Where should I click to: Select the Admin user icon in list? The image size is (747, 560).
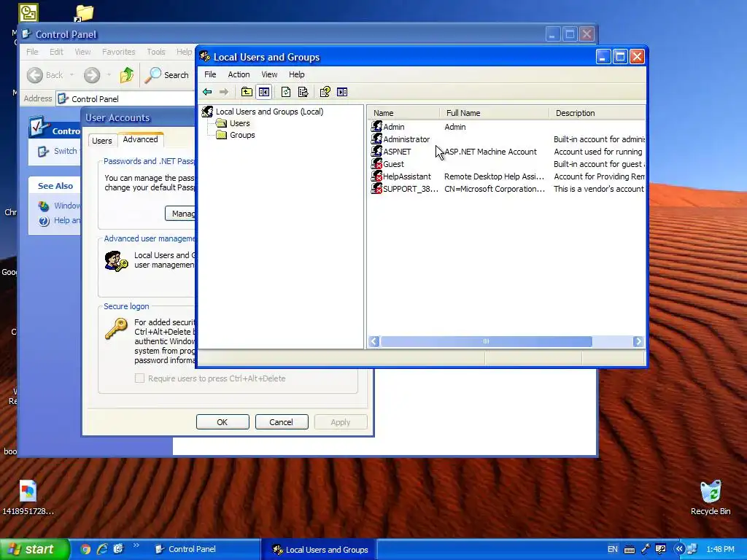(376, 127)
